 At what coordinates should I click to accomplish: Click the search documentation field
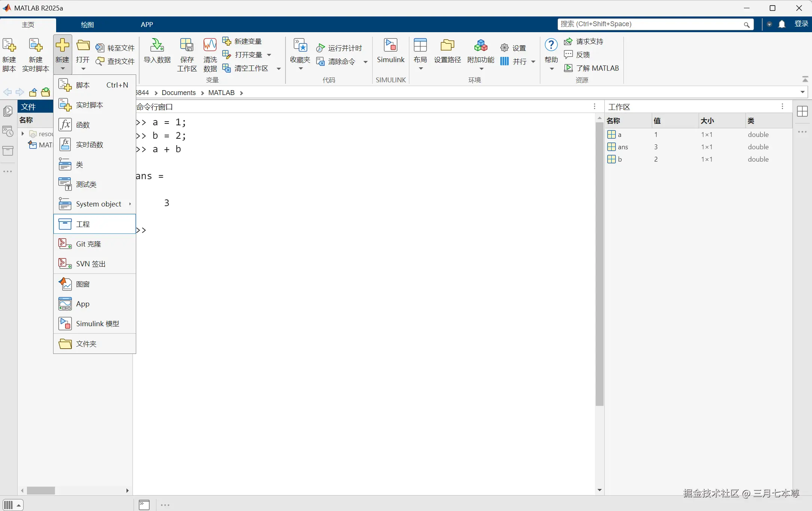click(651, 24)
